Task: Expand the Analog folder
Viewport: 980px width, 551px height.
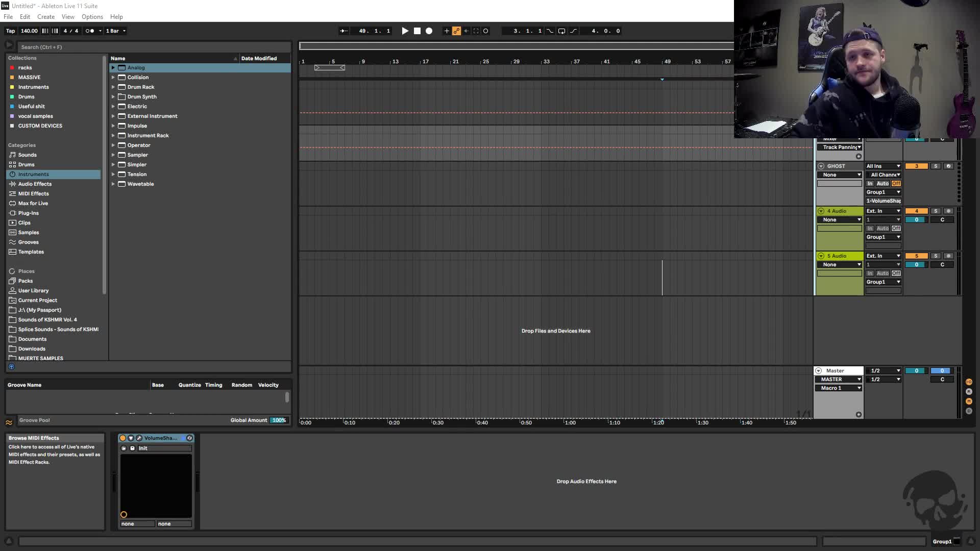Action: 113,67
